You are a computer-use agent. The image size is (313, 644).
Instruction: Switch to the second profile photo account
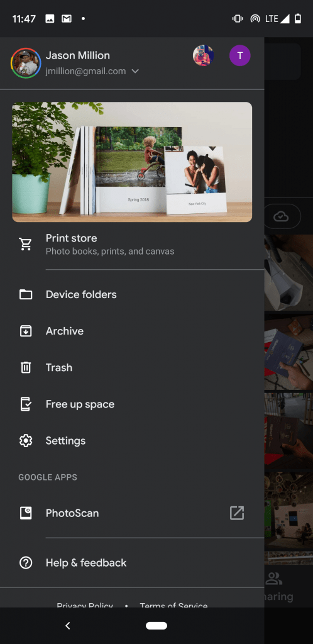[204, 55]
